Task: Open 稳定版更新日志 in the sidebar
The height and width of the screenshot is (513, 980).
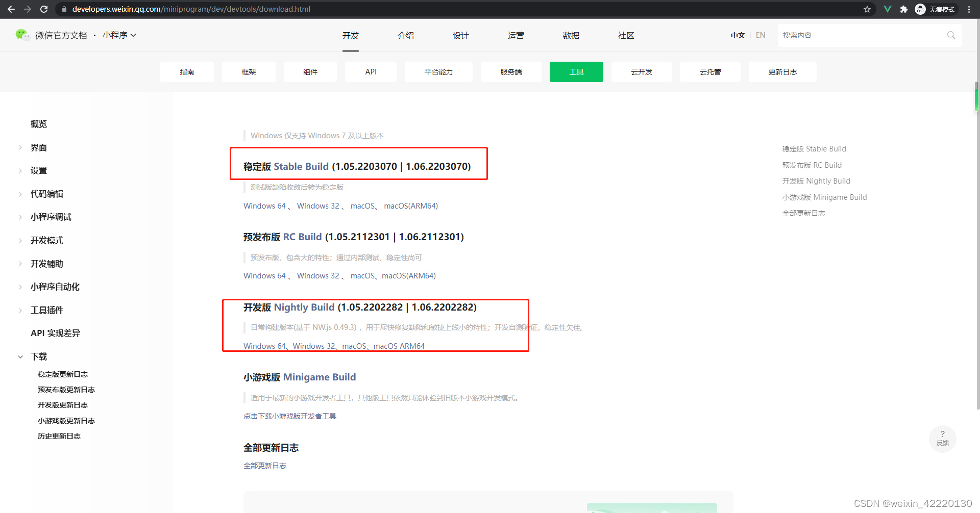Action: coord(63,374)
